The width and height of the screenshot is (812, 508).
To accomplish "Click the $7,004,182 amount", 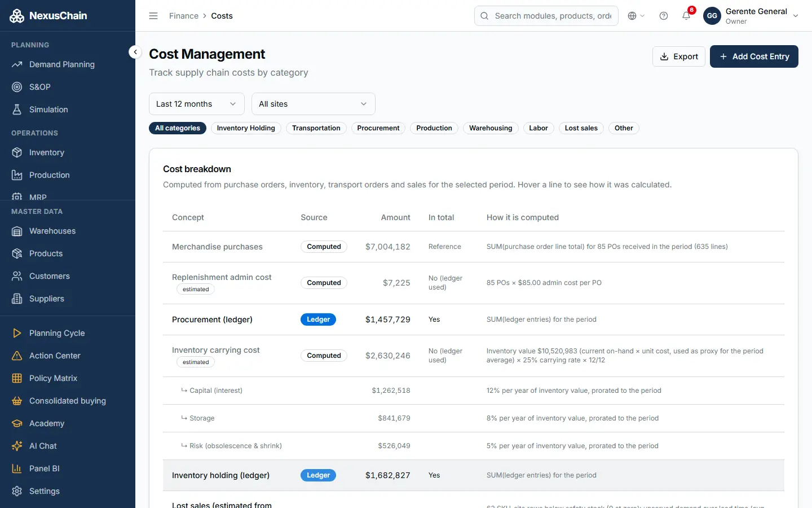I will 388,247.
